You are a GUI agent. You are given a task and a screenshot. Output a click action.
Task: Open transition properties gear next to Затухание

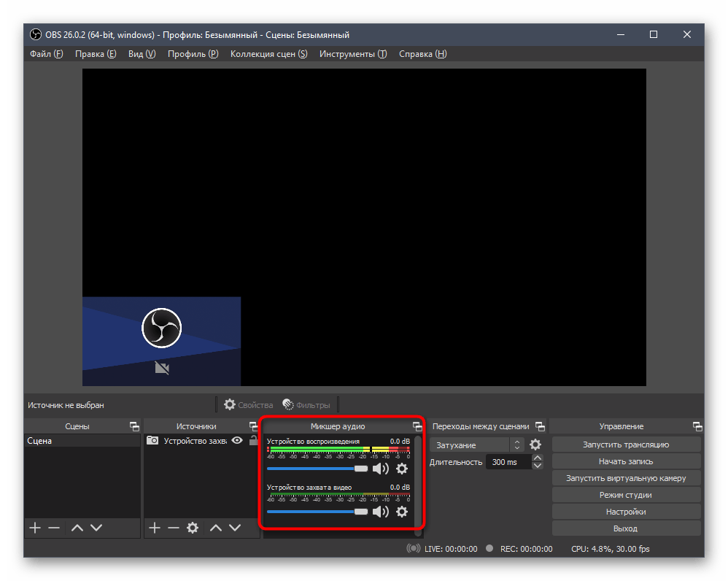click(x=535, y=445)
